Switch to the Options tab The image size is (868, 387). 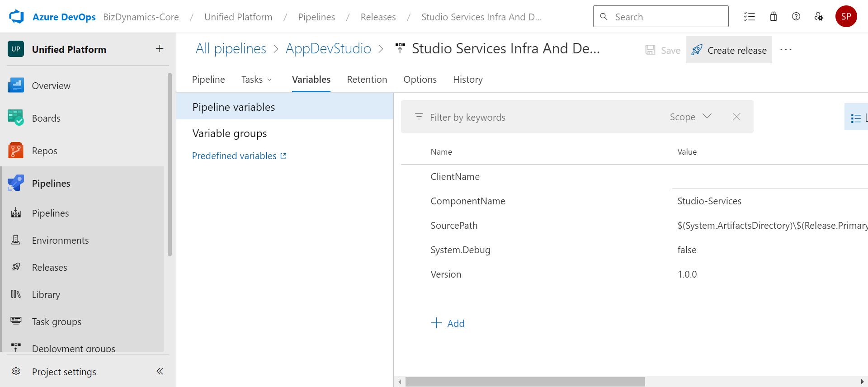[x=420, y=80]
